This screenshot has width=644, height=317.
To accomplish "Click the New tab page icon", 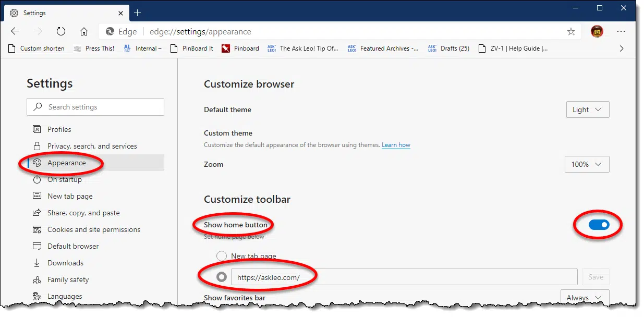I will [37, 196].
